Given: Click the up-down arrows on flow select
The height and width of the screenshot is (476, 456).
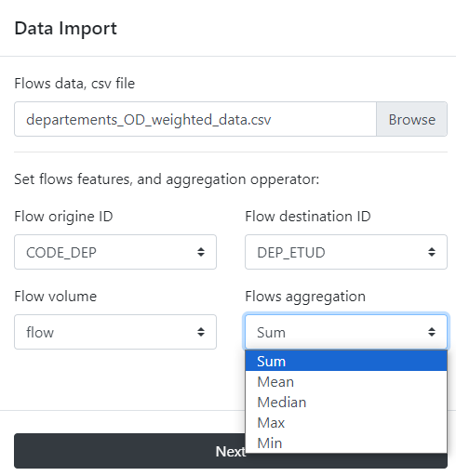Looking at the screenshot, I should (x=201, y=332).
